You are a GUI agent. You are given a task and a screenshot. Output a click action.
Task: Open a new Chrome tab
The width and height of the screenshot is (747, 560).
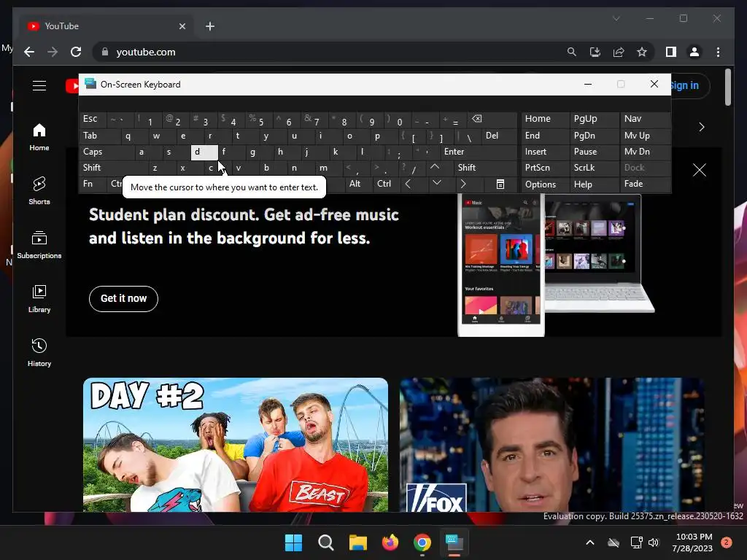(210, 26)
